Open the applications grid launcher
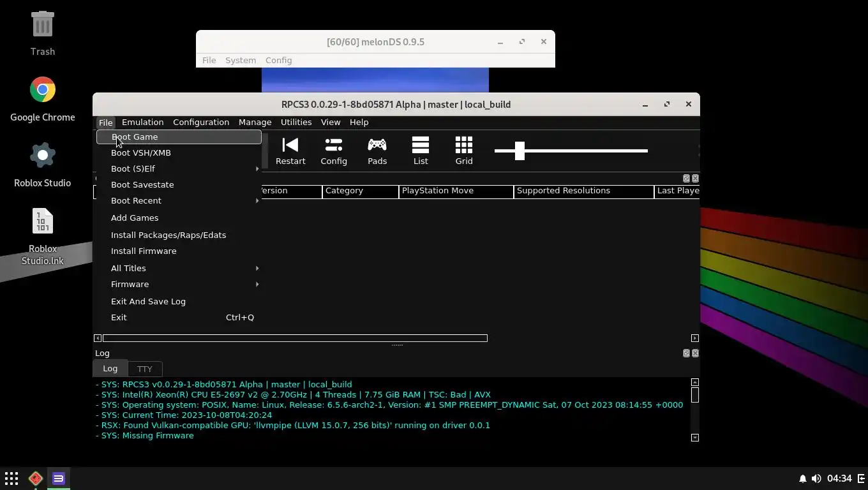The height and width of the screenshot is (490, 868). click(x=11, y=479)
